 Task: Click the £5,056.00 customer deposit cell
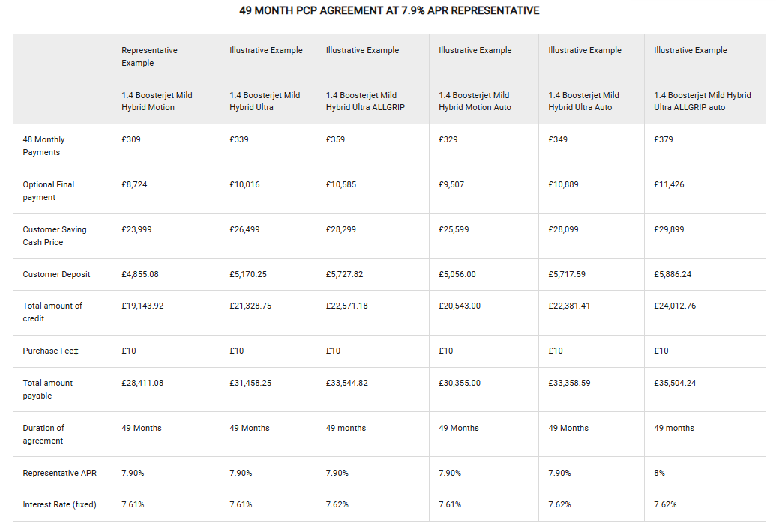(457, 275)
